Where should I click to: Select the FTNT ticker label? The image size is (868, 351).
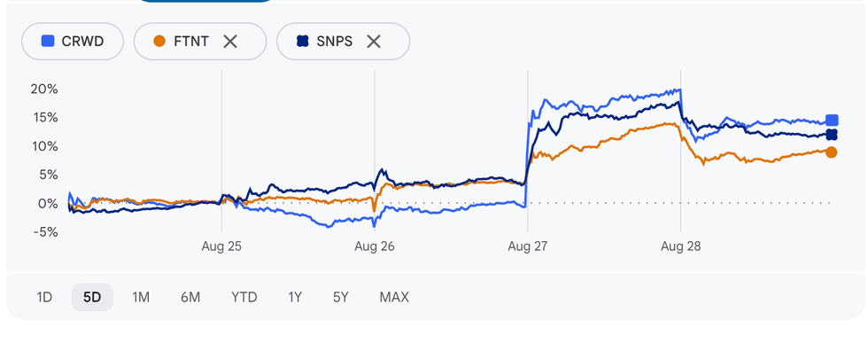click(x=191, y=41)
